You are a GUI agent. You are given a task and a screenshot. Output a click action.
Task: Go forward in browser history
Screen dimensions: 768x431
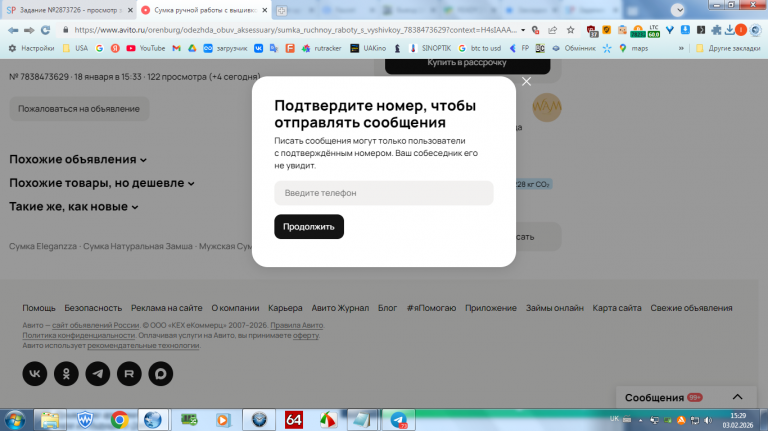click(x=29, y=30)
